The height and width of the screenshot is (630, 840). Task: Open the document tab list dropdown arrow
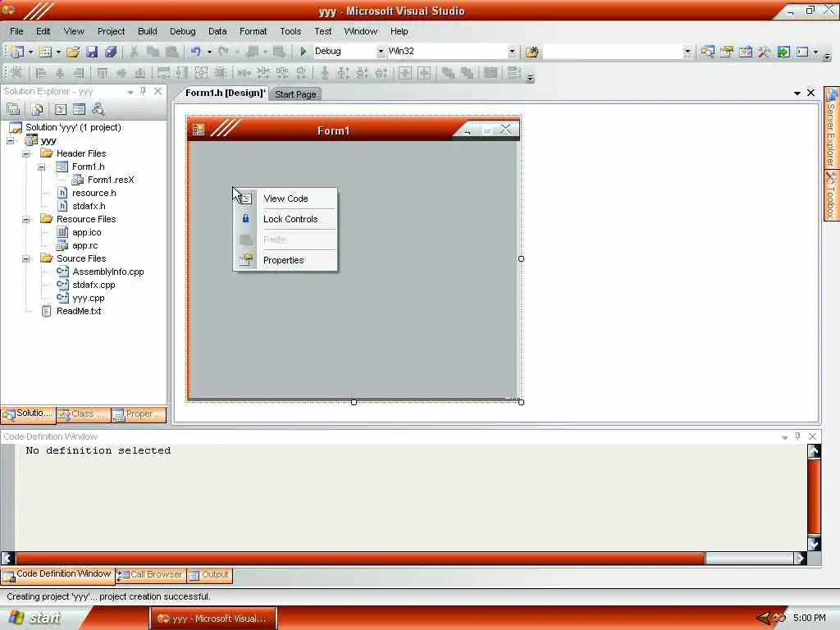tap(797, 94)
